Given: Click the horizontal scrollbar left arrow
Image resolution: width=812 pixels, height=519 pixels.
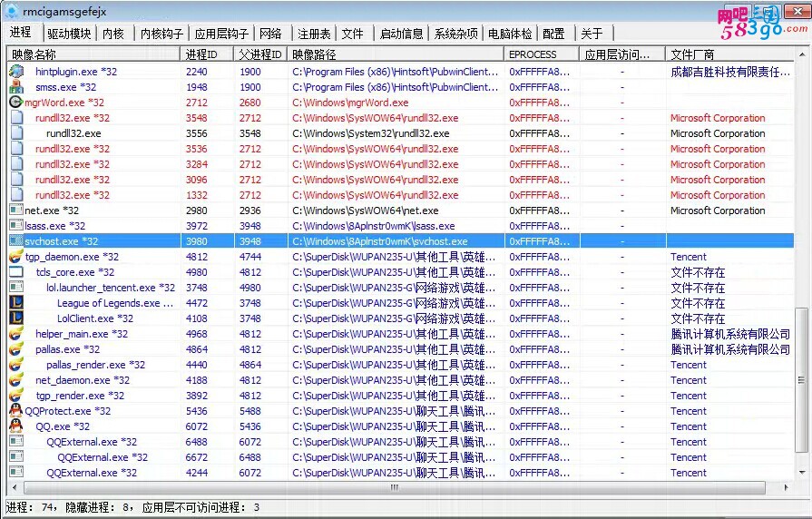Looking at the screenshot, I should point(15,487).
